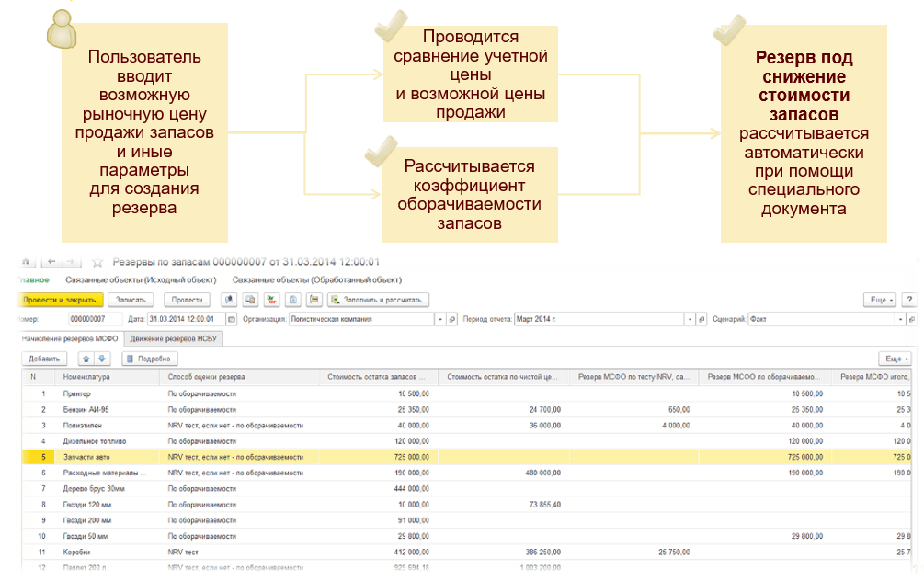Go back using the left arrow button
924x581 pixels.
pyautogui.click(x=51, y=262)
